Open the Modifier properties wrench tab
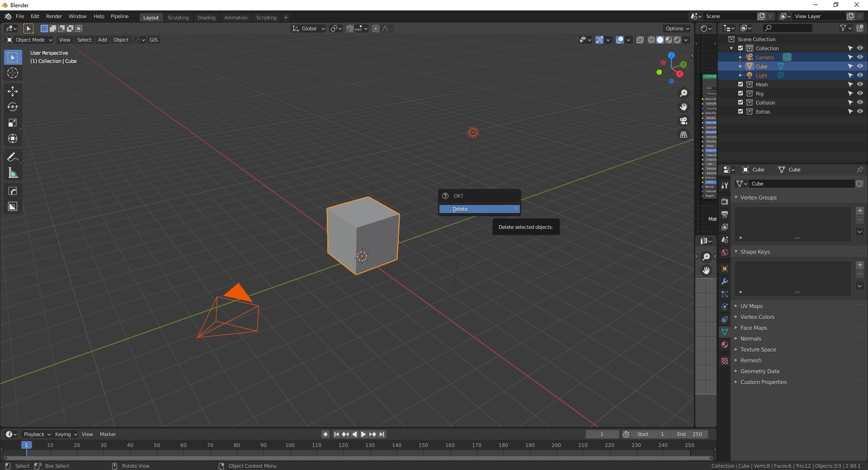The height and width of the screenshot is (470, 868). 725,281
